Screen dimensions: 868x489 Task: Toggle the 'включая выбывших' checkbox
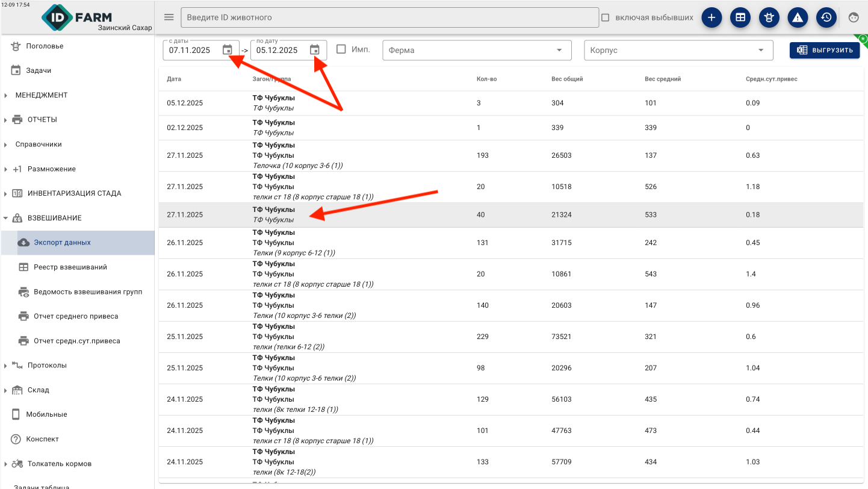[x=606, y=17]
